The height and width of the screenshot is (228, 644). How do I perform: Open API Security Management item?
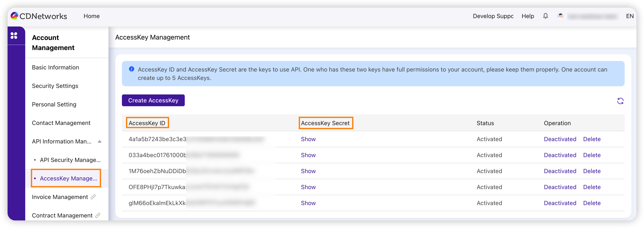(x=70, y=160)
